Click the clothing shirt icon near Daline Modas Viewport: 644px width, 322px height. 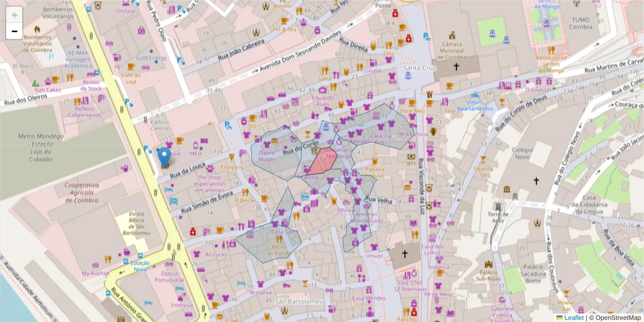pyautogui.click(x=266, y=144)
